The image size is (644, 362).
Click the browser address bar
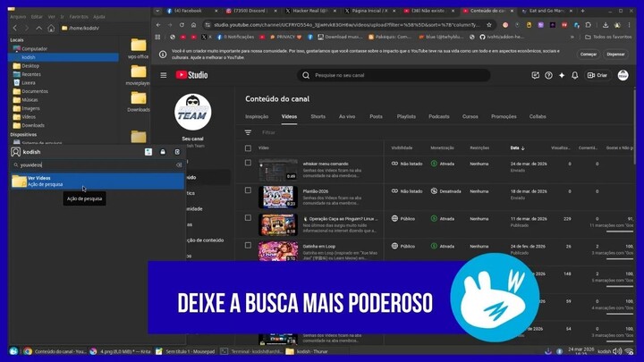[x=346, y=25]
